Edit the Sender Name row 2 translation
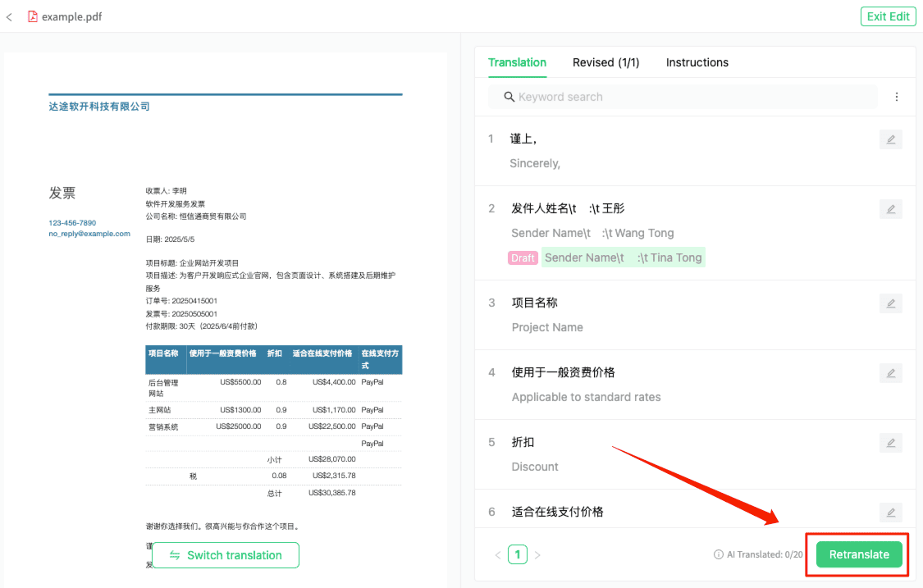The width and height of the screenshot is (923, 588). pyautogui.click(x=890, y=209)
